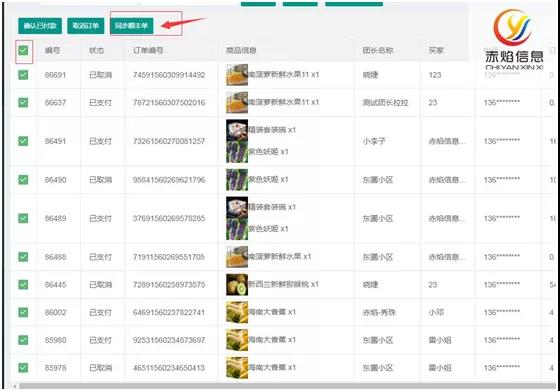
Task: Click the 海南大香蕉 image in row 86002
Action: (237, 312)
